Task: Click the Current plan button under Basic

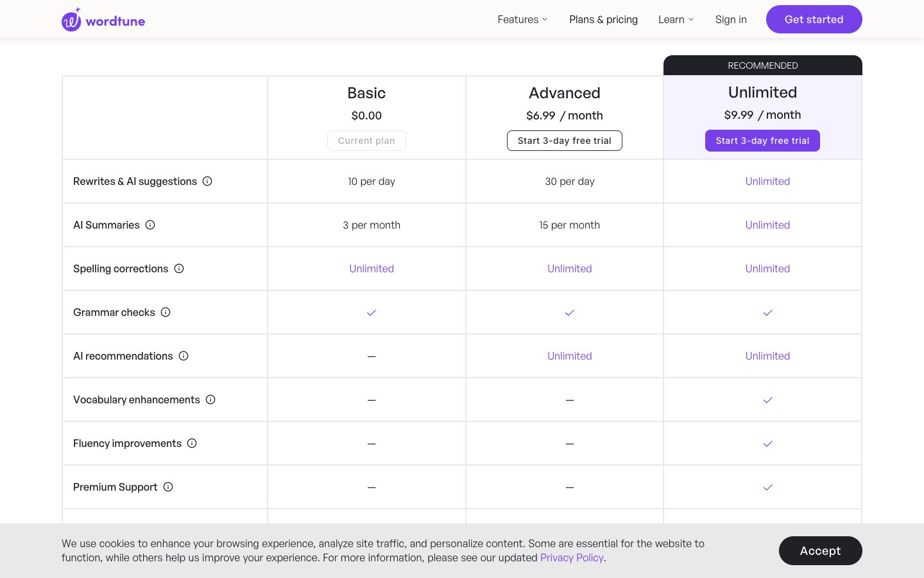Action: click(x=366, y=141)
